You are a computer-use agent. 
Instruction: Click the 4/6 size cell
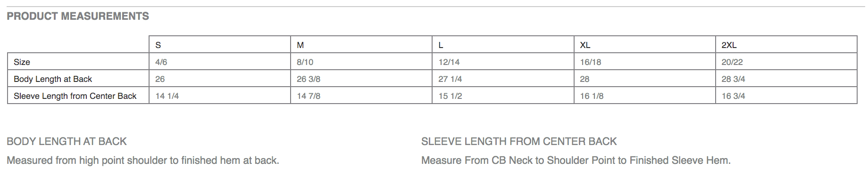click(161, 62)
